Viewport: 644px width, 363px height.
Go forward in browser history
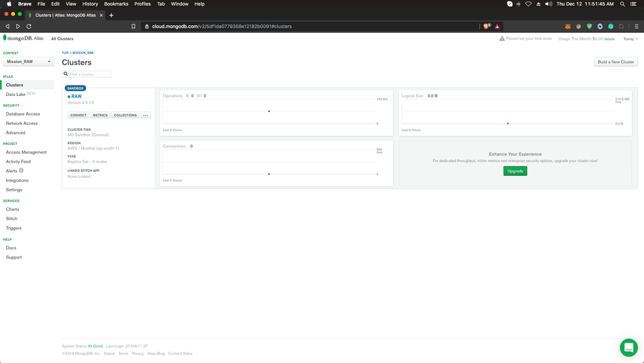click(x=18, y=27)
